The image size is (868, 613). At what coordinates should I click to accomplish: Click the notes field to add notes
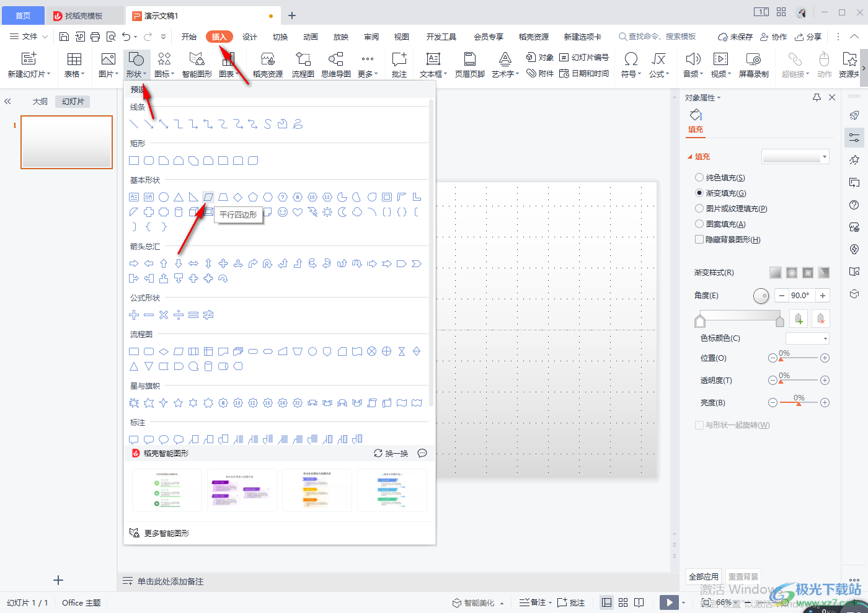(x=170, y=581)
